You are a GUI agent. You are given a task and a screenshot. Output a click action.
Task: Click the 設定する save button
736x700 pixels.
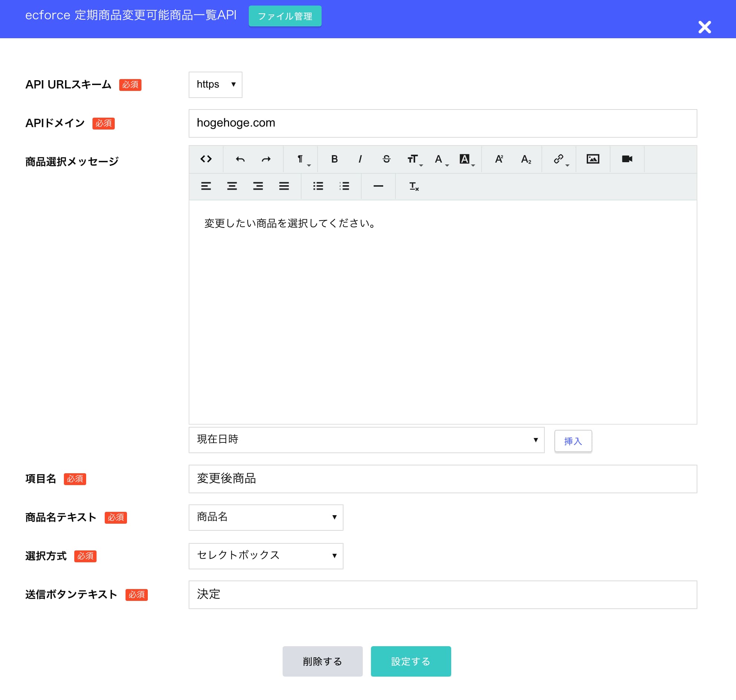tap(411, 661)
